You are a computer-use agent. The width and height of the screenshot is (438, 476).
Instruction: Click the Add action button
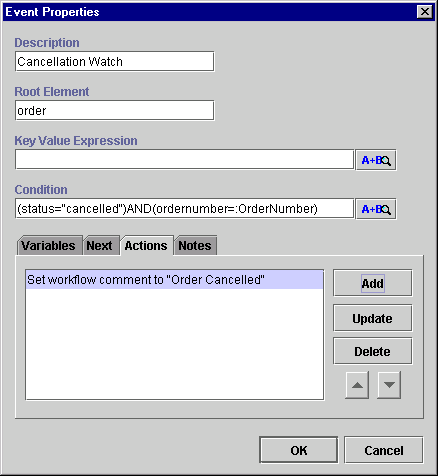(x=373, y=283)
